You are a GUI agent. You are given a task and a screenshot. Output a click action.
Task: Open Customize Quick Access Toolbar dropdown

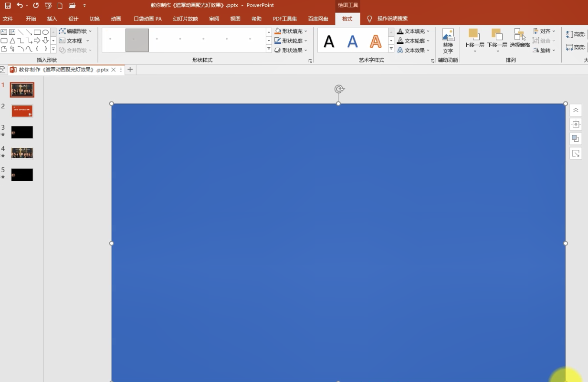click(x=84, y=6)
